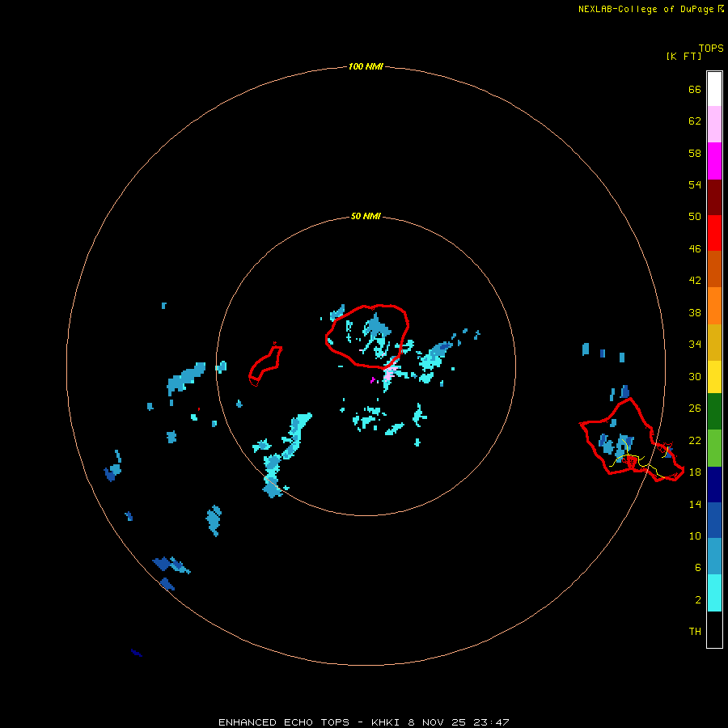Click the legend value 34

click(x=695, y=345)
